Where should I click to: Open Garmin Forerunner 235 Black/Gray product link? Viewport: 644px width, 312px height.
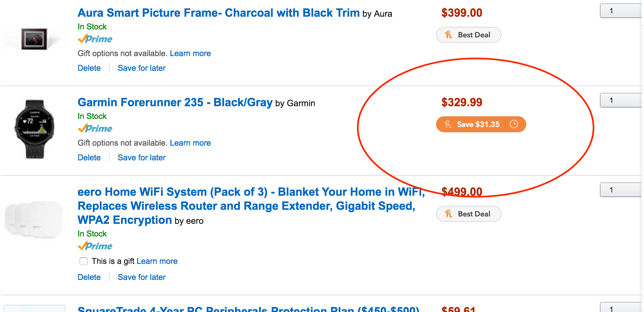(x=175, y=102)
